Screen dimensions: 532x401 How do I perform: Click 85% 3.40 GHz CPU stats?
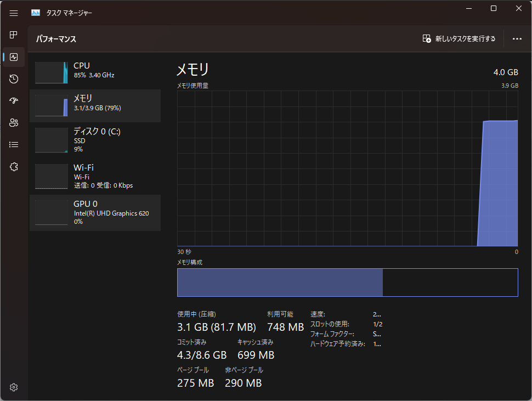pos(94,75)
